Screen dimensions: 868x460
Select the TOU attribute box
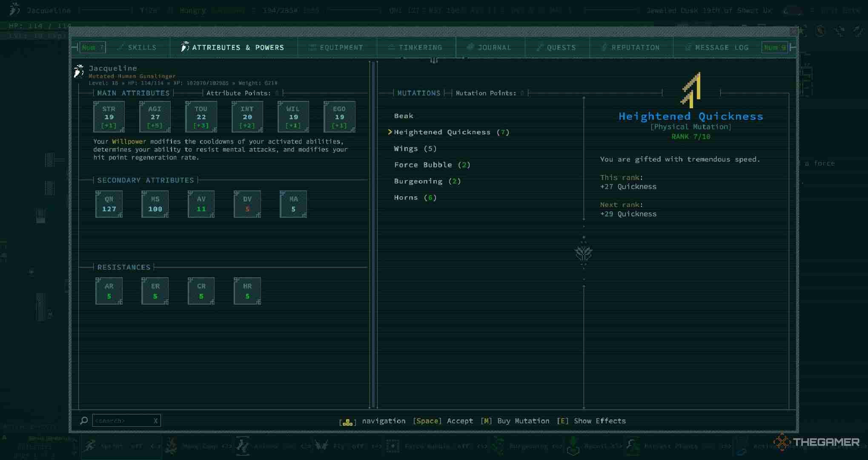tap(201, 117)
